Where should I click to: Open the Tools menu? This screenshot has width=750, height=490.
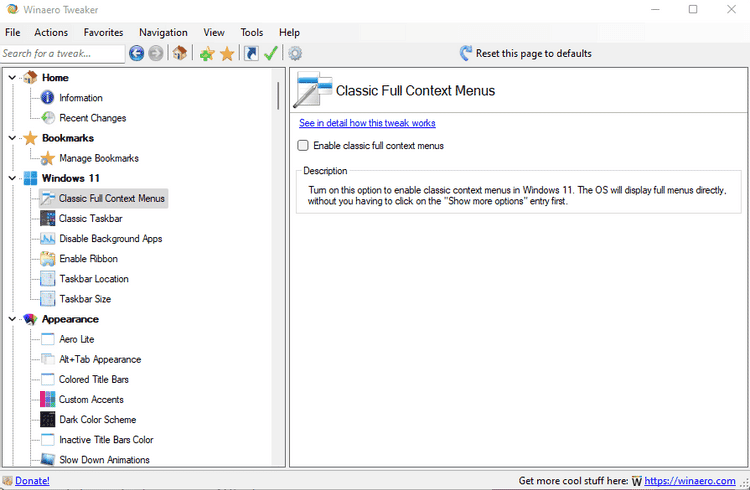(x=252, y=32)
